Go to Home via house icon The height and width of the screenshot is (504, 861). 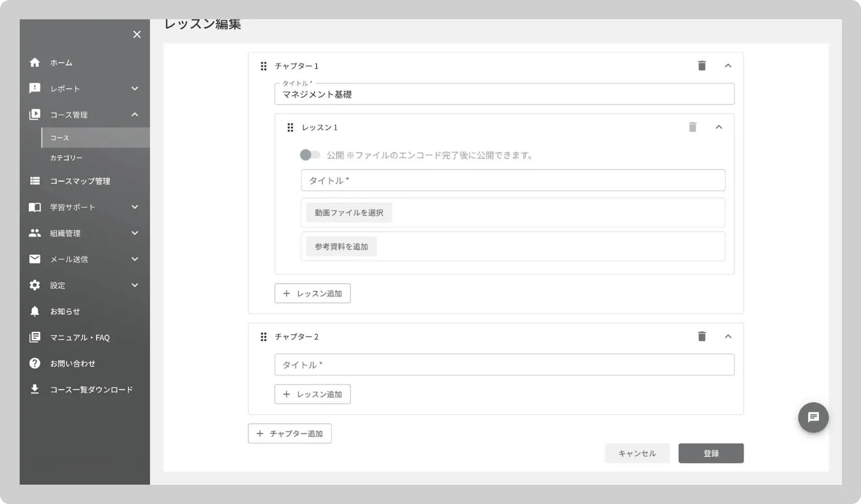tap(35, 63)
